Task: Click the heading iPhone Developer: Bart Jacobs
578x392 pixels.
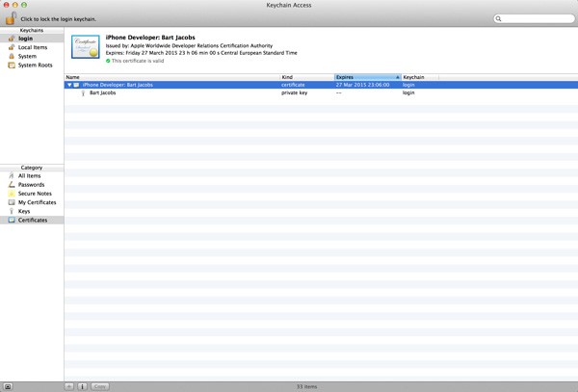Action: pos(150,38)
